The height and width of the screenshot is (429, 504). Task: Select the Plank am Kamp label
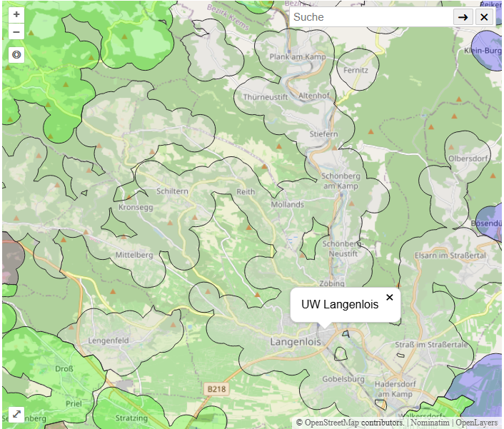[x=298, y=57]
